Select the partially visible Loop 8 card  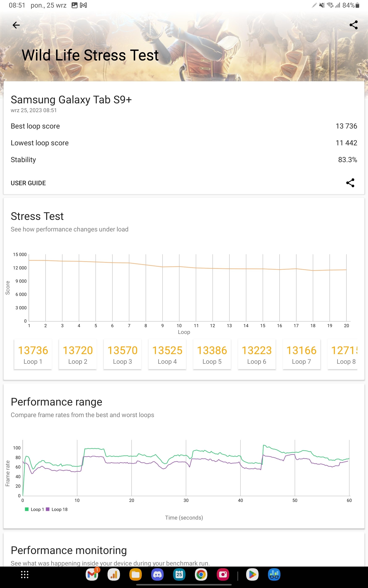[x=342, y=354]
